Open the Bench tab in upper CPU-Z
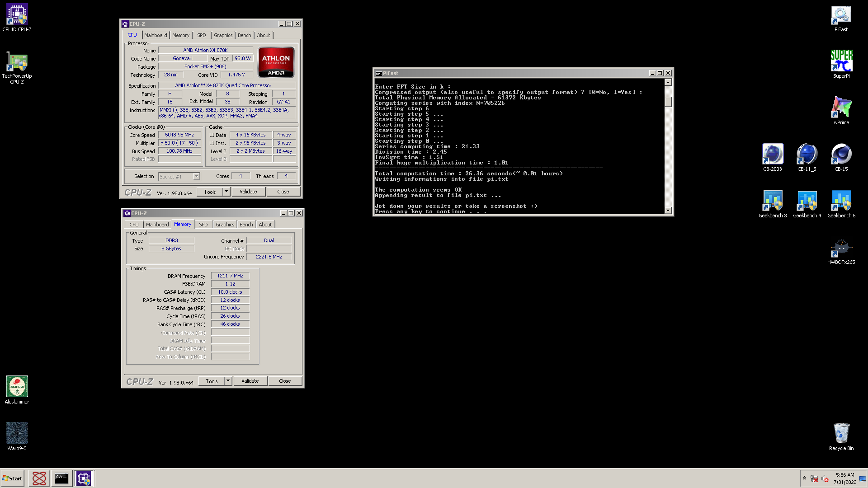The image size is (868, 488). point(244,35)
